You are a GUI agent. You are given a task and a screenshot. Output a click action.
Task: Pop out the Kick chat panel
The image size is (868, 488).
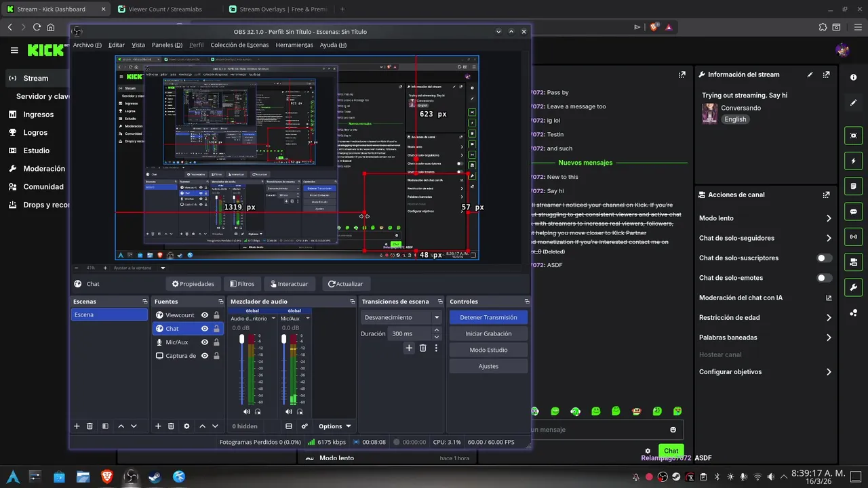(682, 75)
